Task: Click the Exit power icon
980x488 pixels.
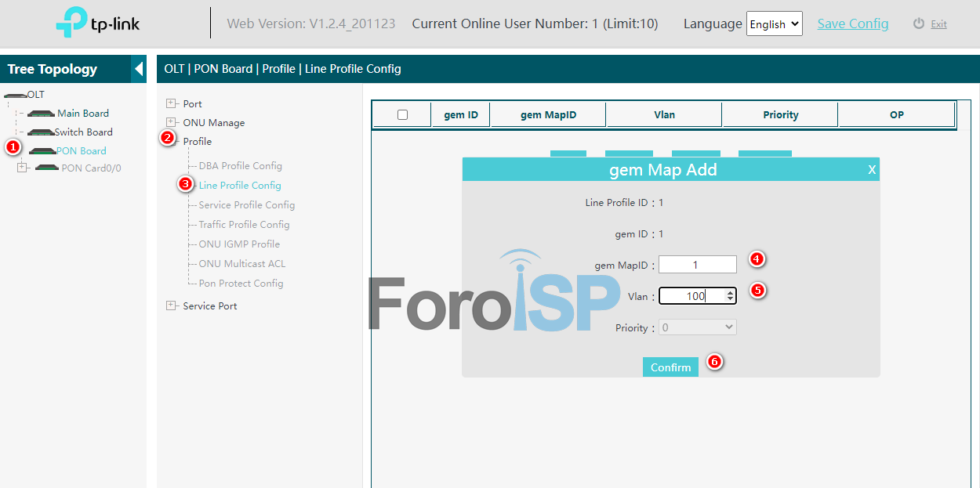Action: pyautogui.click(x=919, y=24)
